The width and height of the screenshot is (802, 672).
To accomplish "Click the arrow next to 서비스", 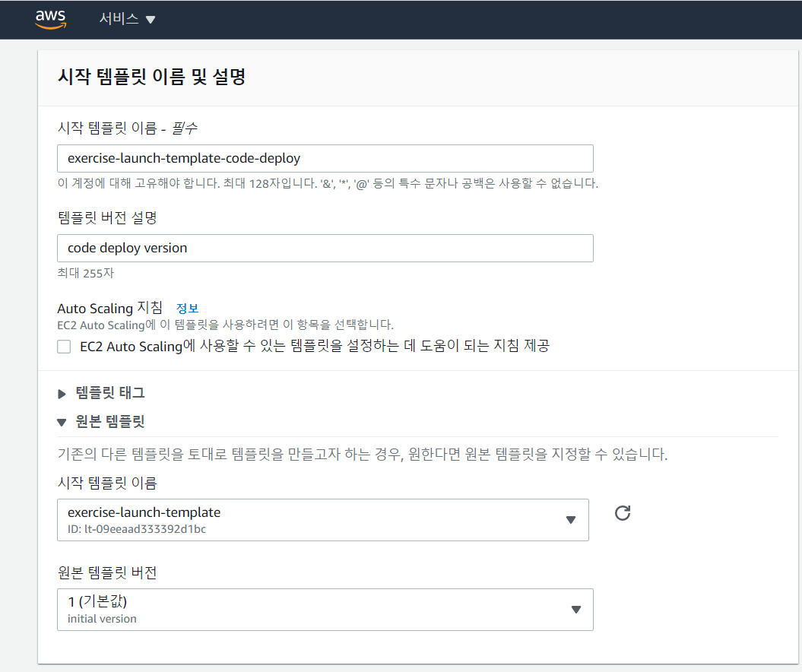I will 151,20.
